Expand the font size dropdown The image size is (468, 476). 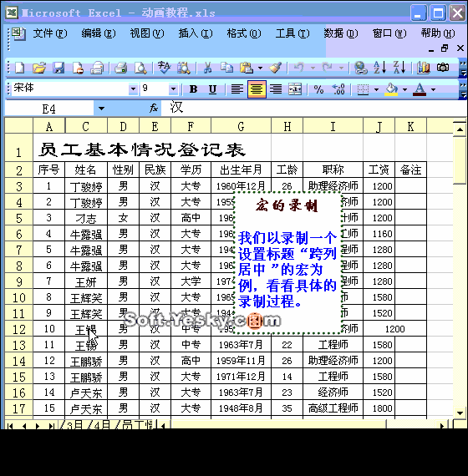pyautogui.click(x=173, y=89)
